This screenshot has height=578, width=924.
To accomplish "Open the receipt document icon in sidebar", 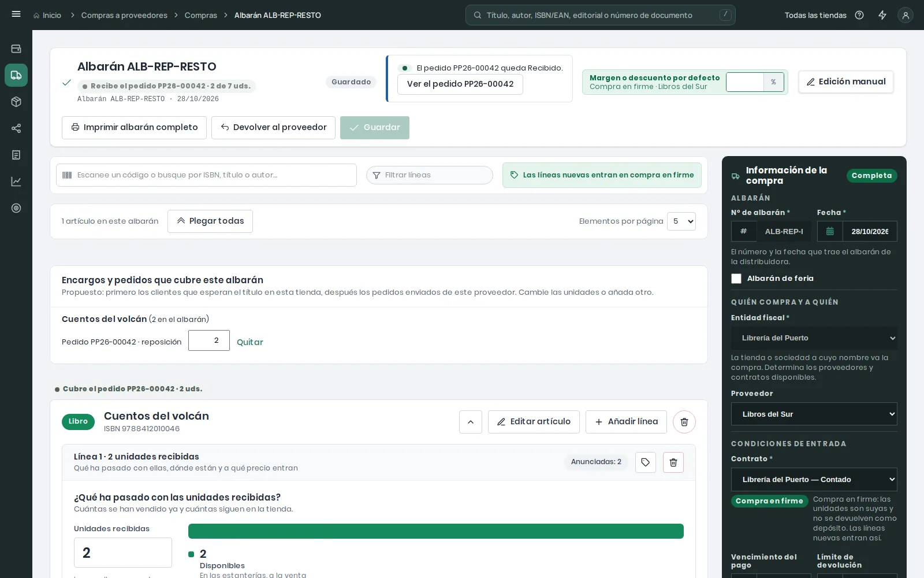I will 16,155.
